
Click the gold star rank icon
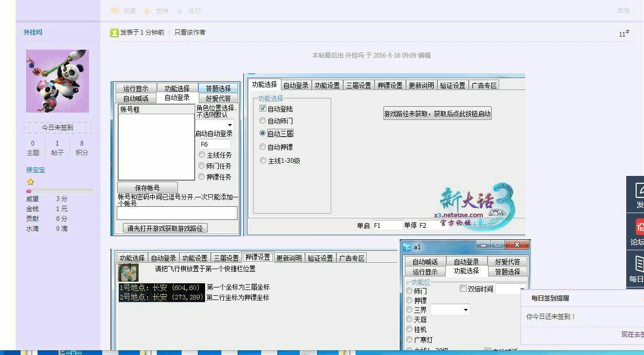[30, 182]
